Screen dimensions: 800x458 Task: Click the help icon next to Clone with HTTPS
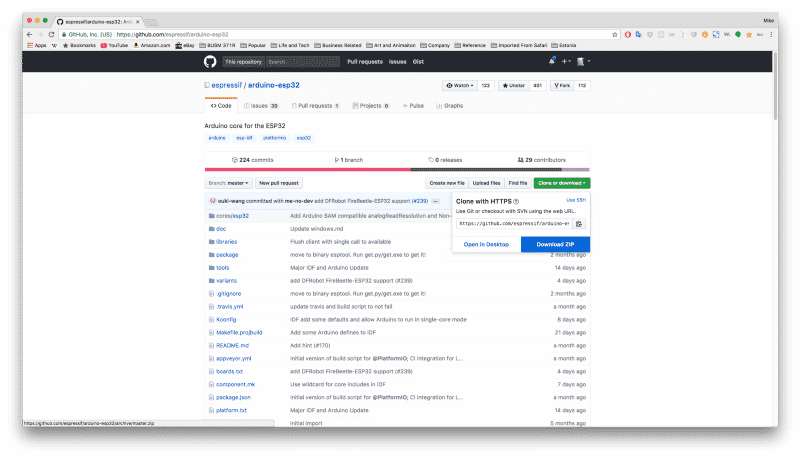[516, 201]
